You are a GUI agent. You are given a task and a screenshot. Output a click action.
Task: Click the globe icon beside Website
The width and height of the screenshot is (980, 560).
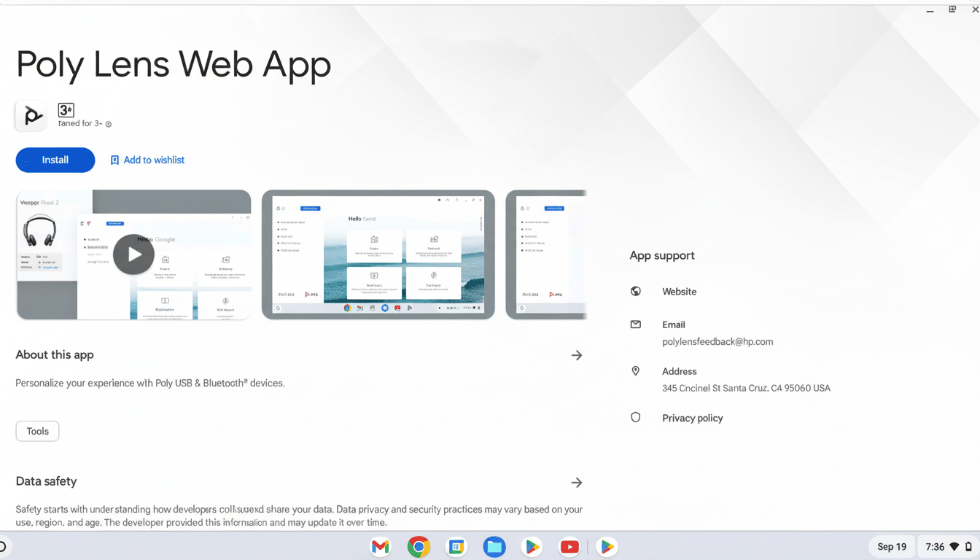pos(635,291)
